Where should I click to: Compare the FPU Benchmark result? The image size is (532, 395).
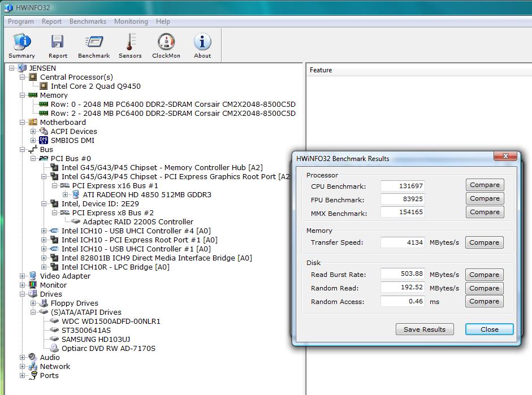coord(485,198)
